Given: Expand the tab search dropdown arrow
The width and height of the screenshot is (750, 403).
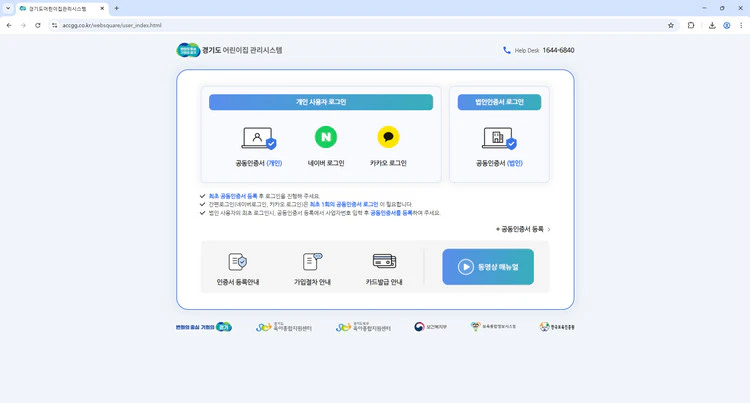Looking at the screenshot, I should (x=8, y=8).
